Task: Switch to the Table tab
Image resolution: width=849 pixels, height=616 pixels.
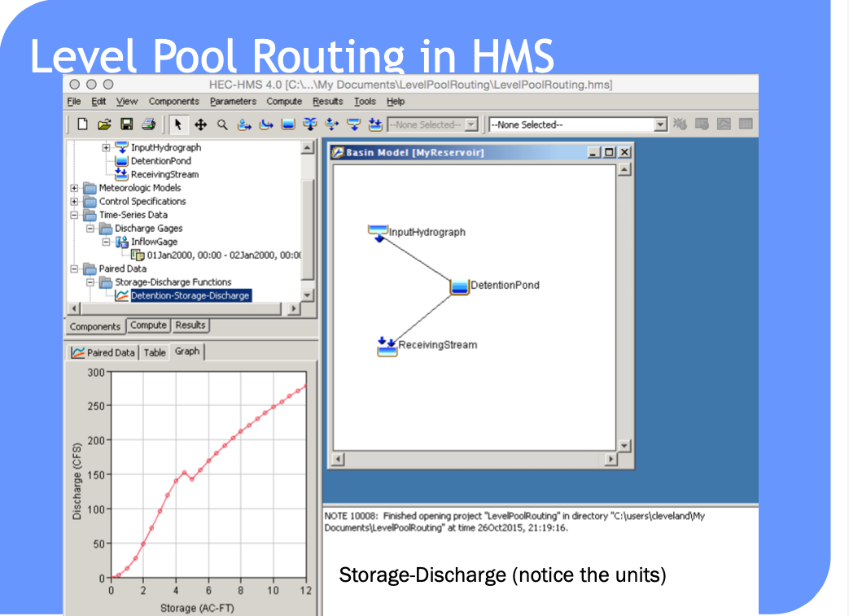Action: pos(155,352)
